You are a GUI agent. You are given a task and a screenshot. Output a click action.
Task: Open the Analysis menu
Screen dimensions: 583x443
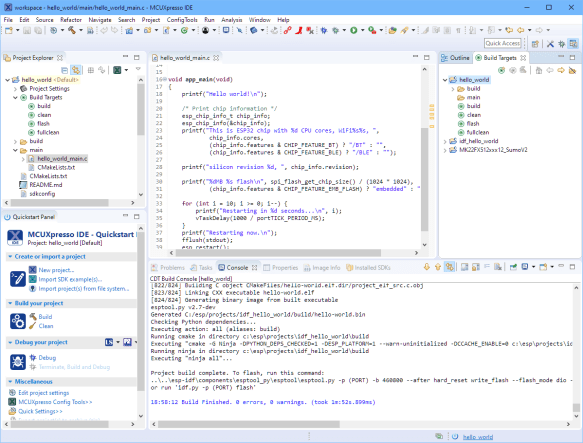click(231, 20)
